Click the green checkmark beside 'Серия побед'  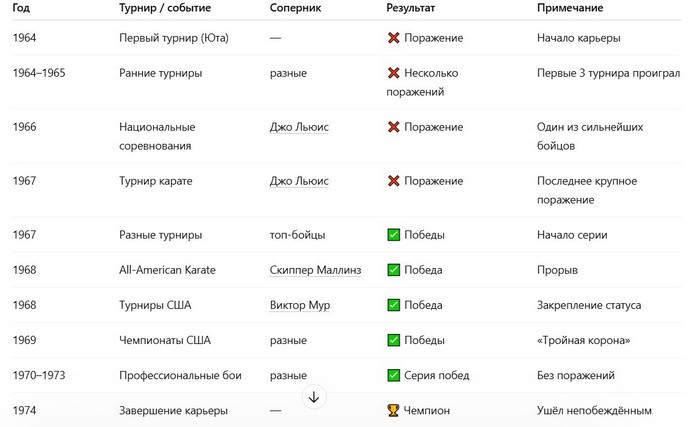(x=394, y=375)
